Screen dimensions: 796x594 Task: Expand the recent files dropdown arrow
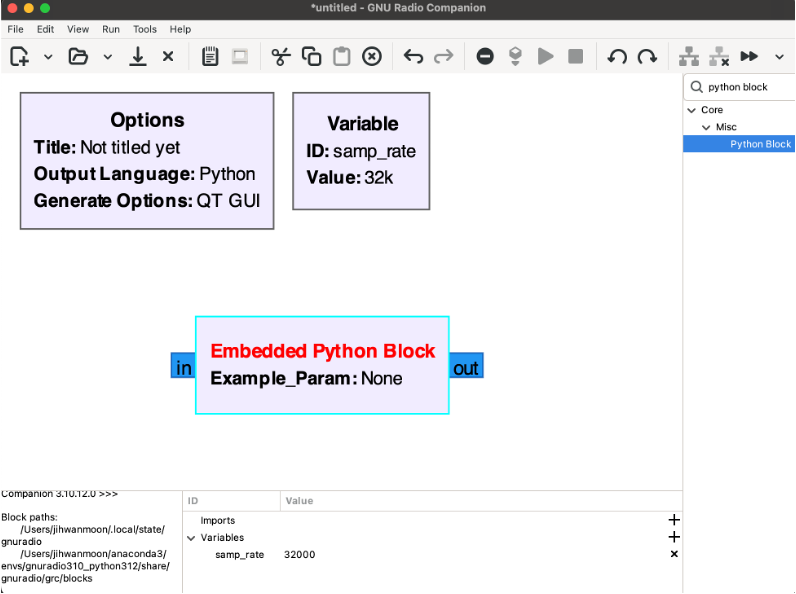[108, 57]
